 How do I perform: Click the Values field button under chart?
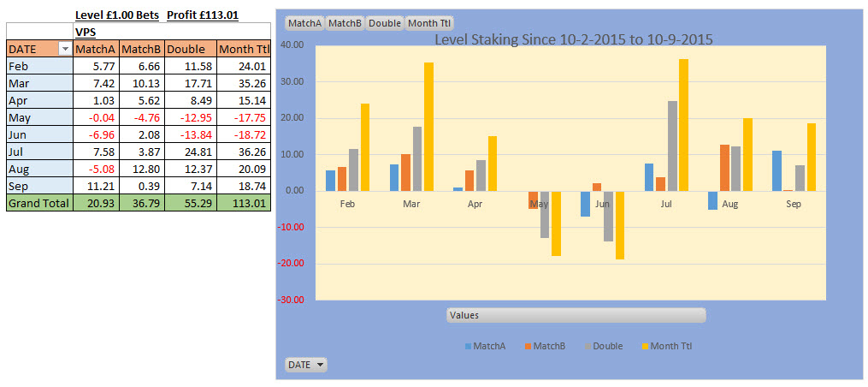tap(576, 315)
